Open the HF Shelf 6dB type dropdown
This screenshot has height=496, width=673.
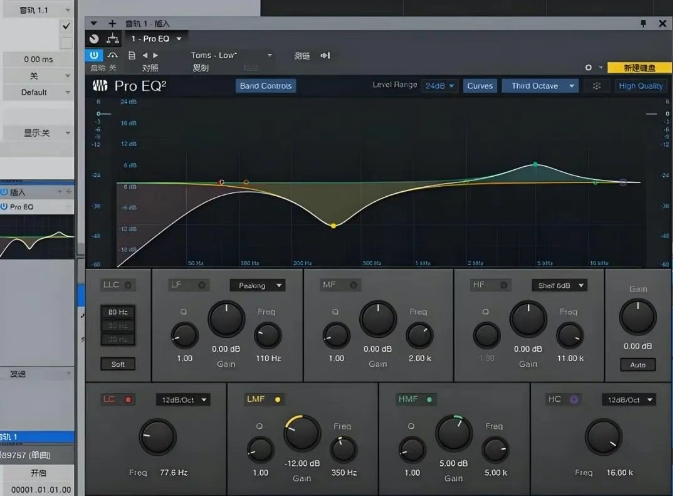click(x=560, y=285)
